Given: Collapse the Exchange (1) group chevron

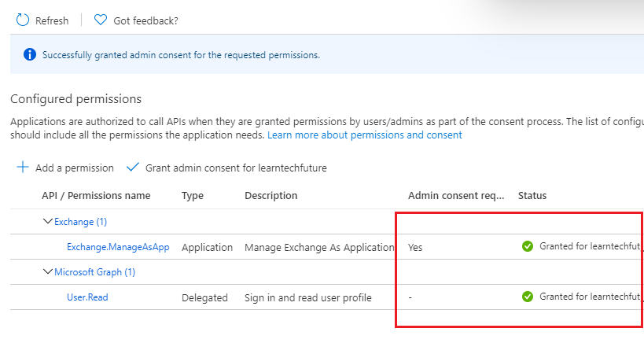Looking at the screenshot, I should [48, 222].
